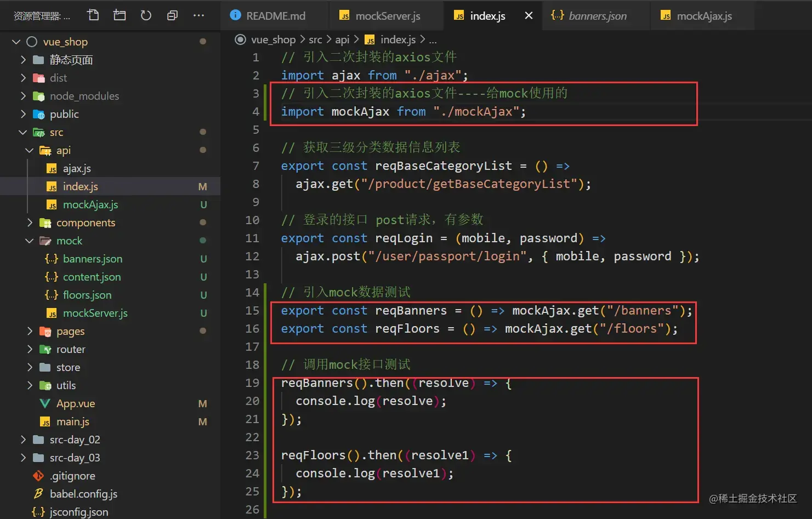Viewport: 812px width, 519px height.
Task: Click the Babel icon beside babel.config.js
Action: (x=38, y=494)
